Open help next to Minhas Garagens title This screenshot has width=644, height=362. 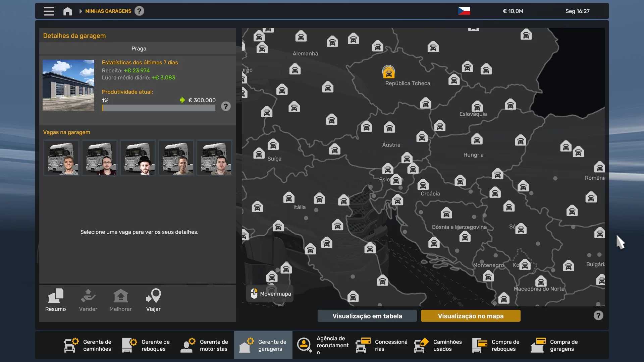click(x=139, y=11)
